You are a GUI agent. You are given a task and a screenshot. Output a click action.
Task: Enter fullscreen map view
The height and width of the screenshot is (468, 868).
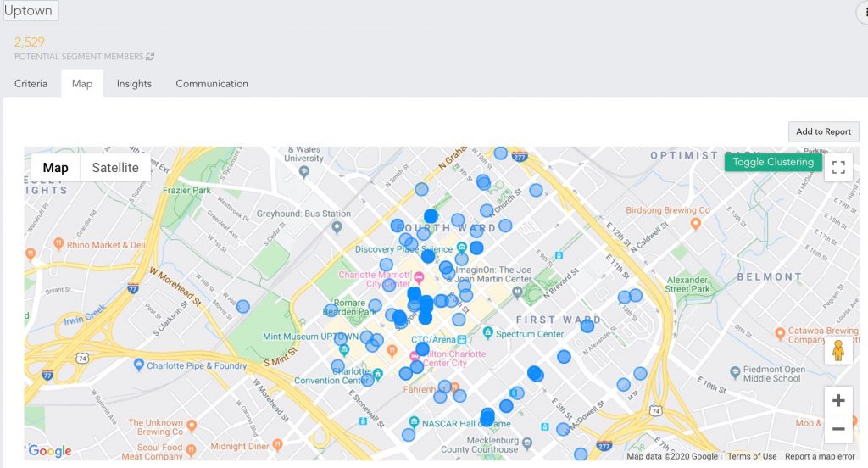coord(838,167)
